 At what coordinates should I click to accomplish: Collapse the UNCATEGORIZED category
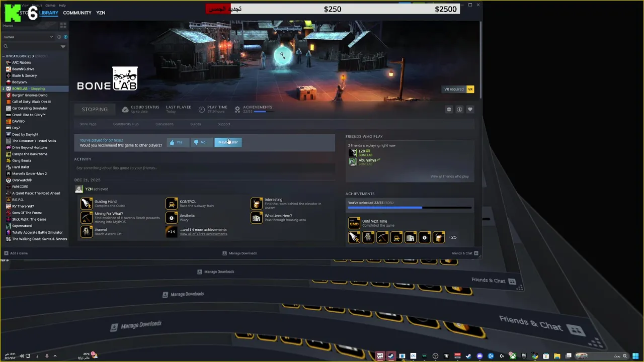pos(4,56)
